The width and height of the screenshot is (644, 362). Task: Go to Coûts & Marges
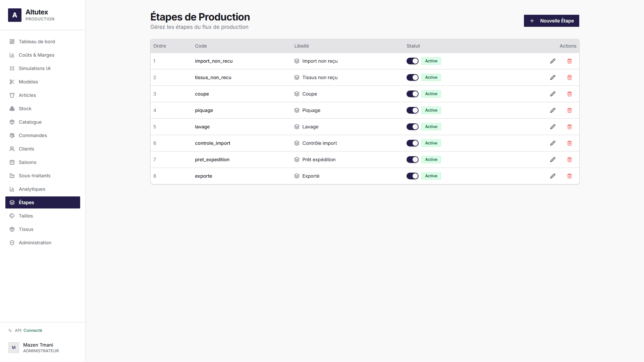click(x=43, y=55)
